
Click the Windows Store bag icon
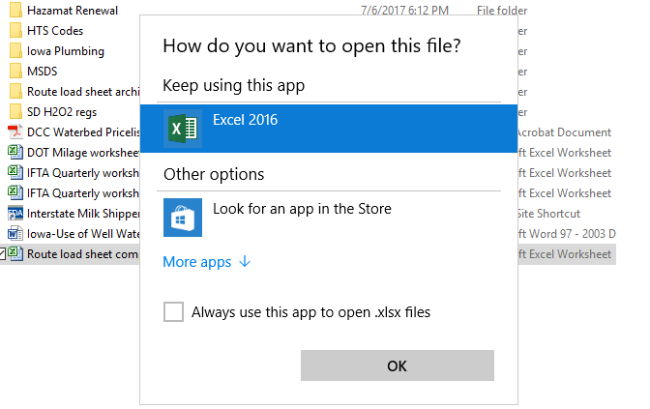coord(183,217)
